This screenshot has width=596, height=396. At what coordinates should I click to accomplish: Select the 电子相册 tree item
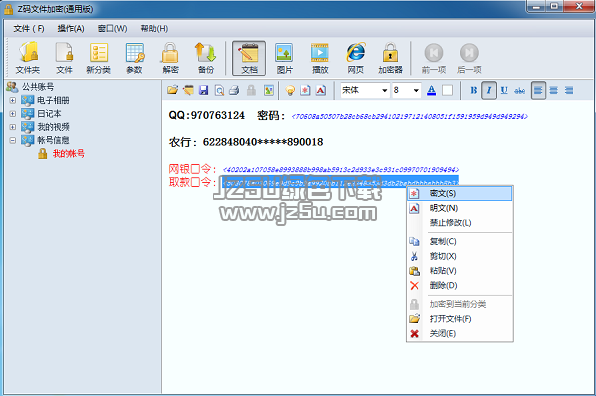[53, 100]
